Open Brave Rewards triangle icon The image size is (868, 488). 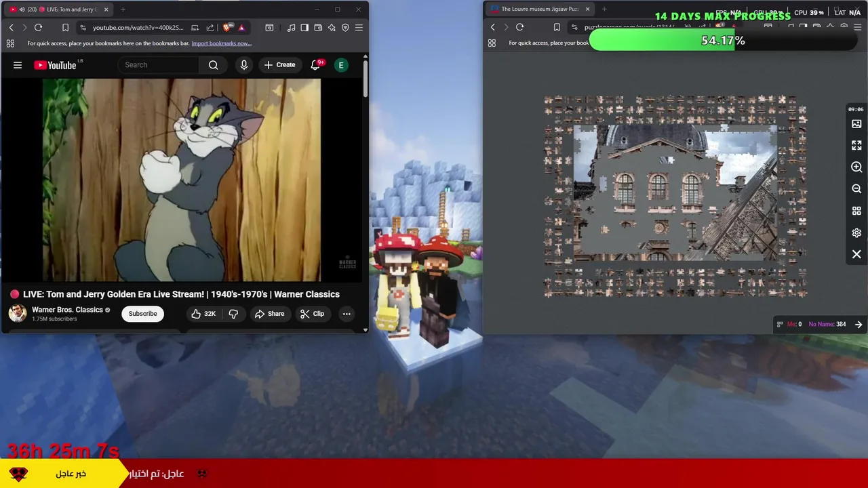[x=241, y=28]
